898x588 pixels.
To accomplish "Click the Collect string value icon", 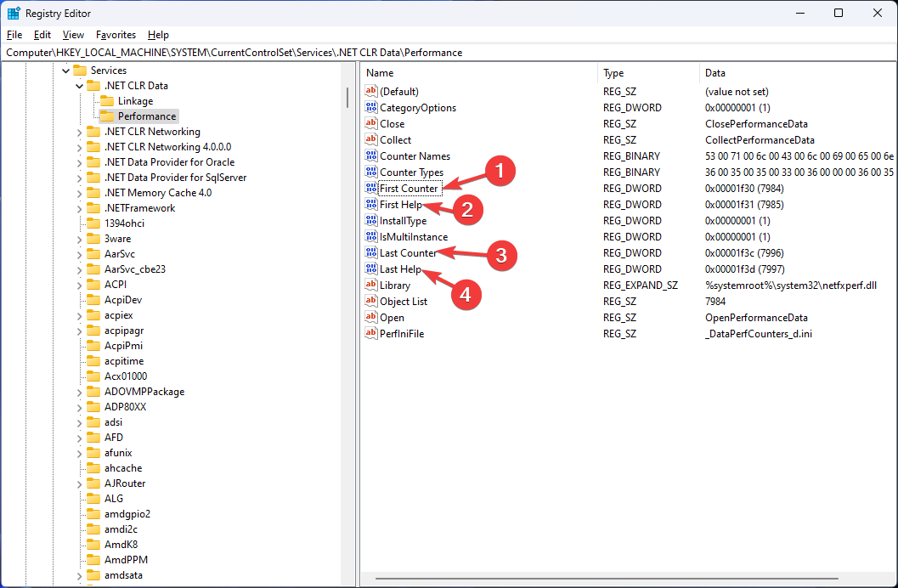I will click(371, 139).
